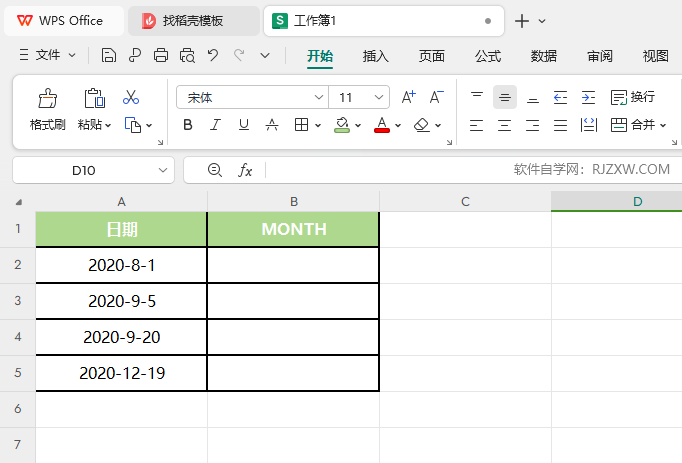This screenshot has width=682, height=463.
Task: Expand the Paste options arrow
Action: point(108,126)
